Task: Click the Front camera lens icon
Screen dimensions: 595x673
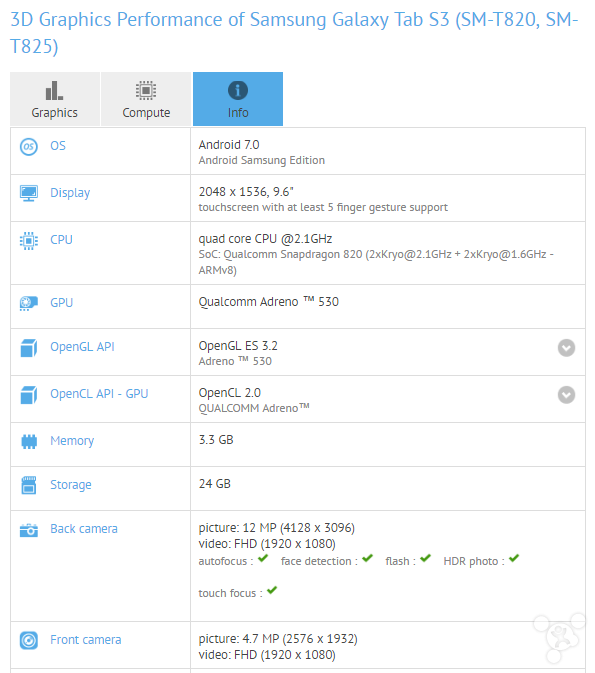Action: point(29,640)
